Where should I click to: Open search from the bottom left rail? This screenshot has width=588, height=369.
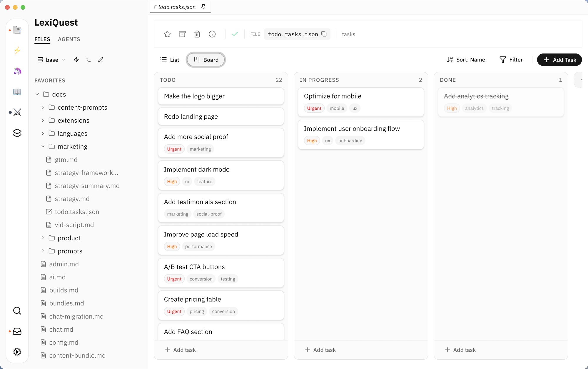point(17,310)
